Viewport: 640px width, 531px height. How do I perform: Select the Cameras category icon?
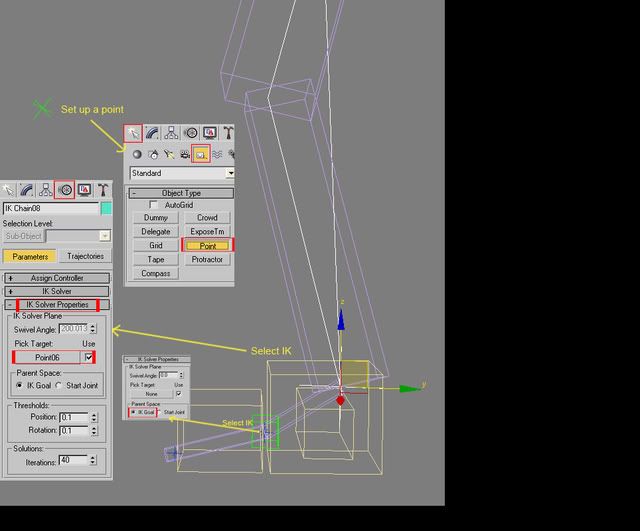[x=185, y=154]
